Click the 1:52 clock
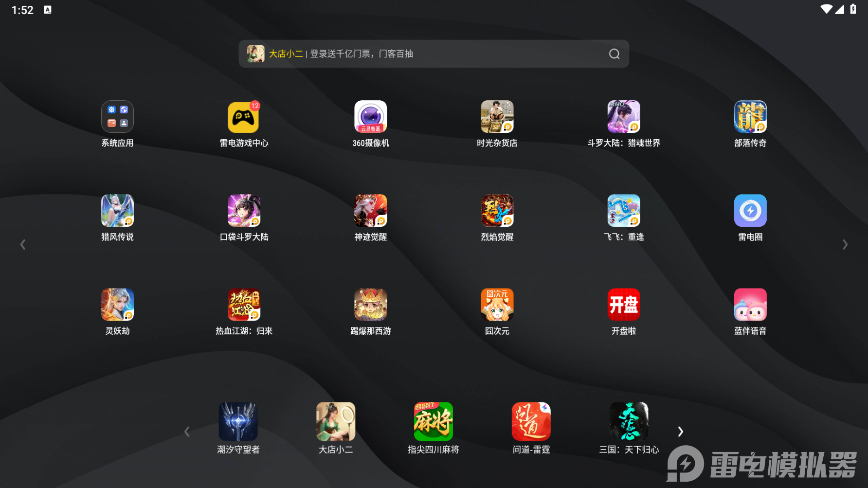 coord(22,10)
